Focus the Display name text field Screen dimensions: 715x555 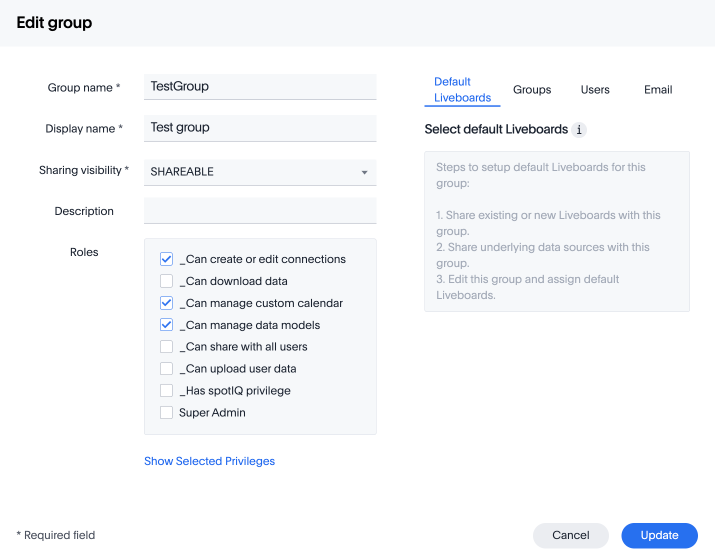(x=260, y=128)
